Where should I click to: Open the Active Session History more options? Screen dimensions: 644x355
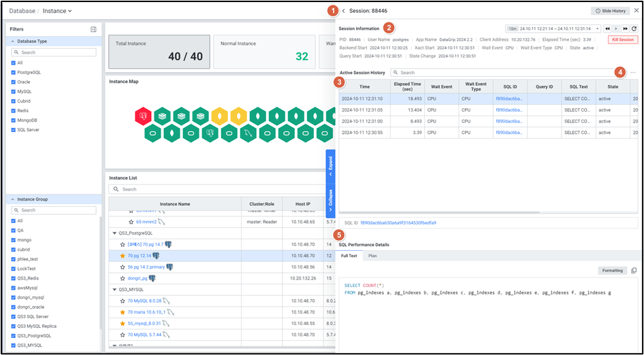click(633, 73)
